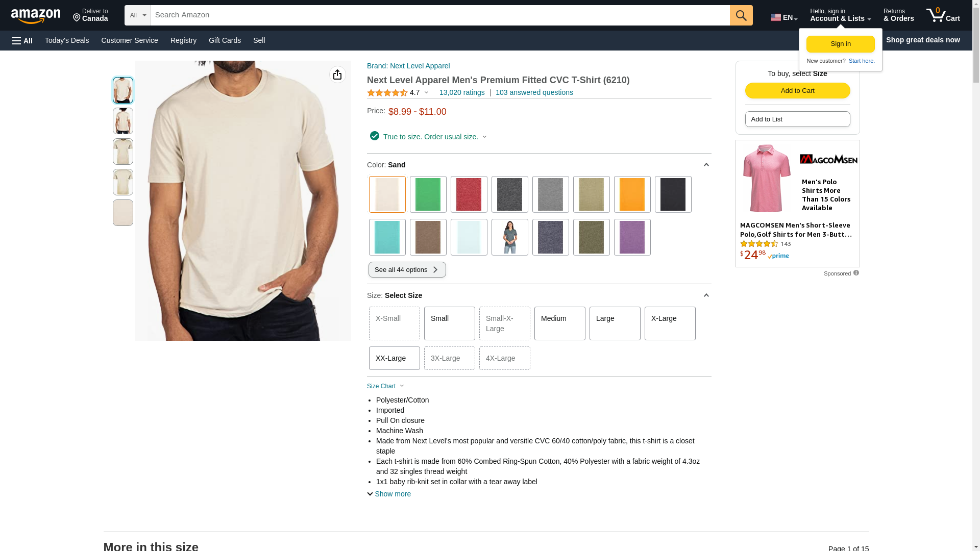Select size Medium
The width and height of the screenshot is (980, 551).
click(559, 323)
